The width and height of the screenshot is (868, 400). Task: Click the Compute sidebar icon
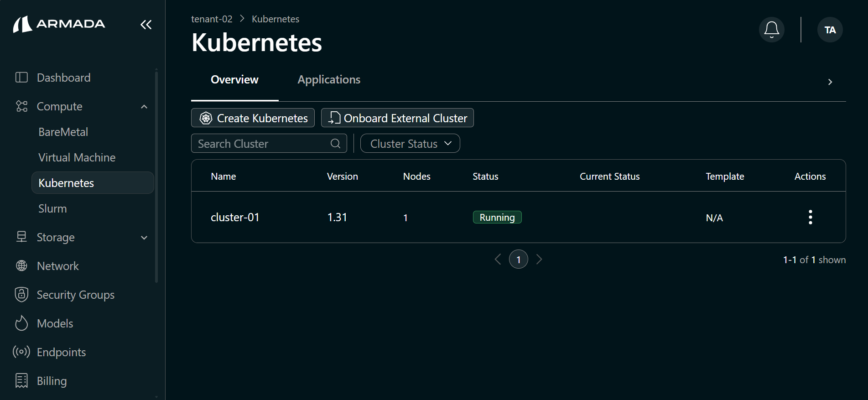tap(21, 106)
